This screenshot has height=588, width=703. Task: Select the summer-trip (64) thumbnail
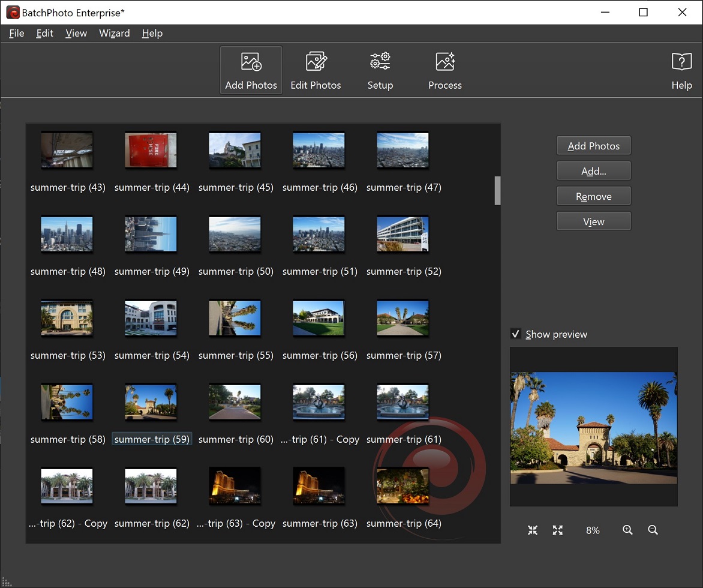click(x=402, y=486)
